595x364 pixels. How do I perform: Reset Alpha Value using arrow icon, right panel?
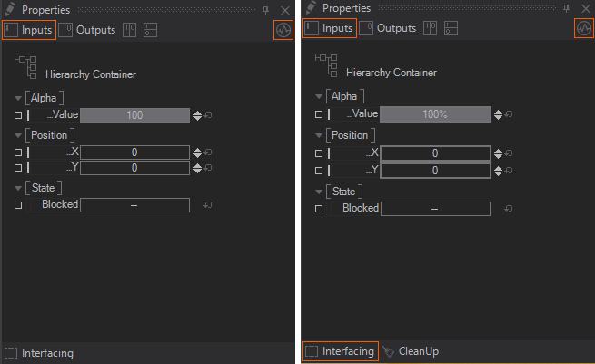(x=509, y=114)
